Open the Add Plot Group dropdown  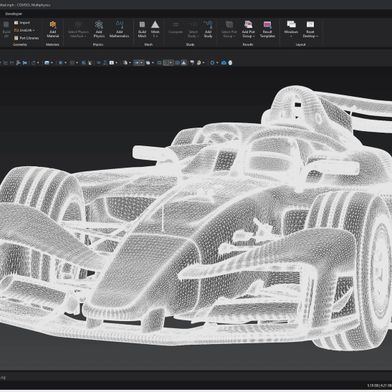point(248,29)
